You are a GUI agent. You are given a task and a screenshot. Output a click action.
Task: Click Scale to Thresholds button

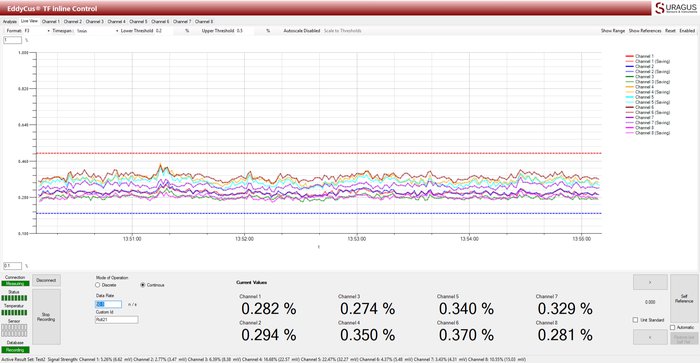coord(342,31)
